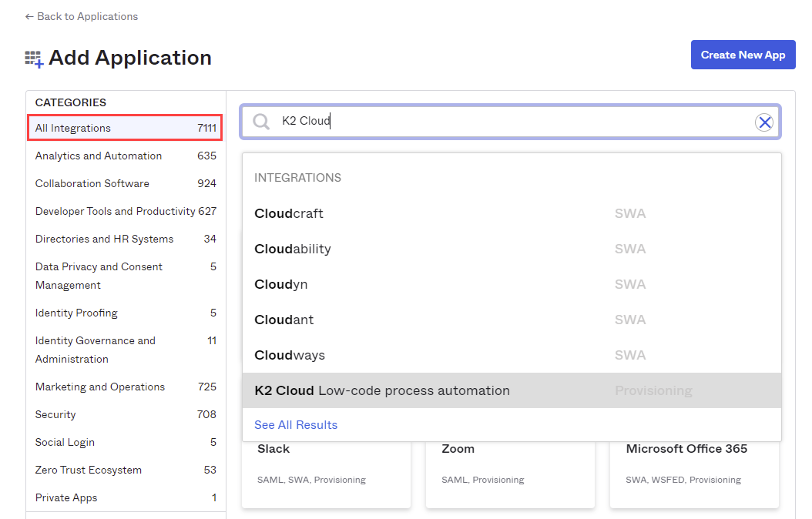Select Private Apps category
812x519 pixels.
(x=66, y=497)
